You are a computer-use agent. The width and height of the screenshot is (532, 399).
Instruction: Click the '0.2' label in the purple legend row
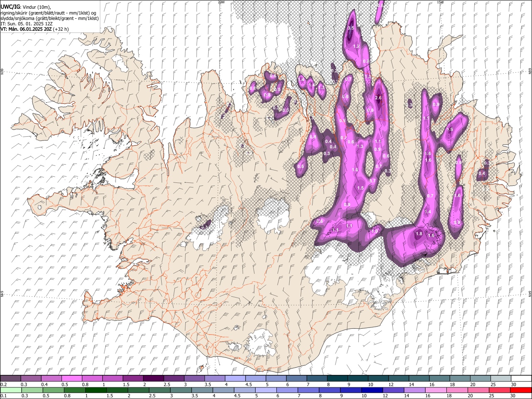(x=4, y=384)
